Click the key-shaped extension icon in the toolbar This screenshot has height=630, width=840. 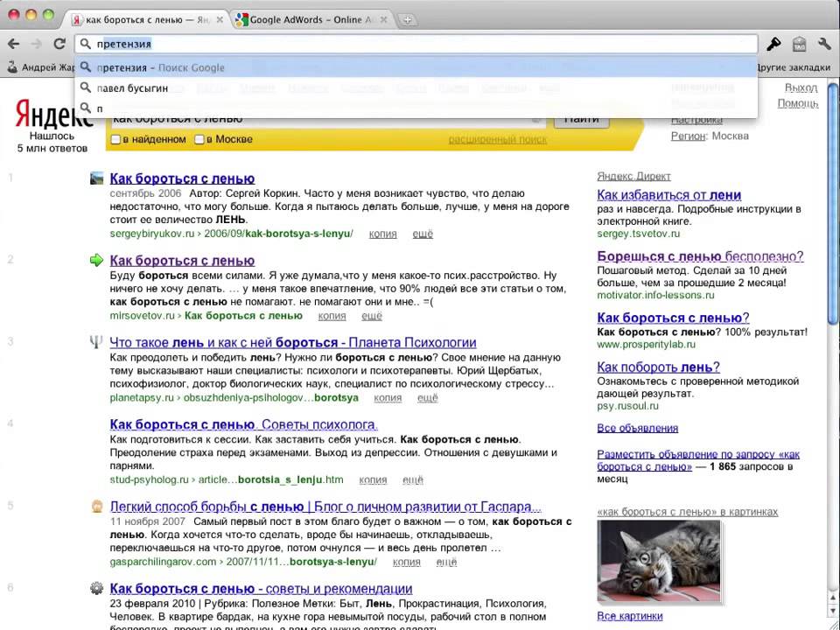[773, 44]
